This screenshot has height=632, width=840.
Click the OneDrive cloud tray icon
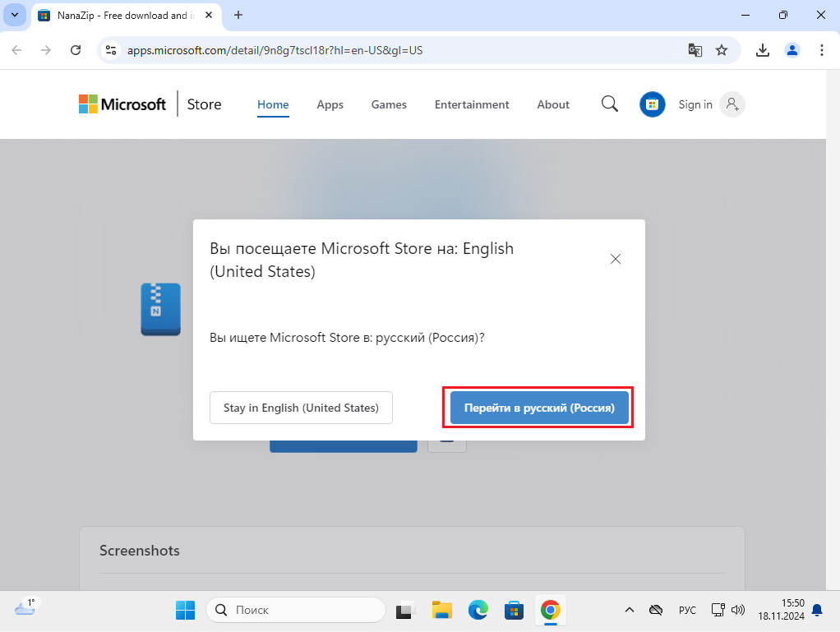656,610
